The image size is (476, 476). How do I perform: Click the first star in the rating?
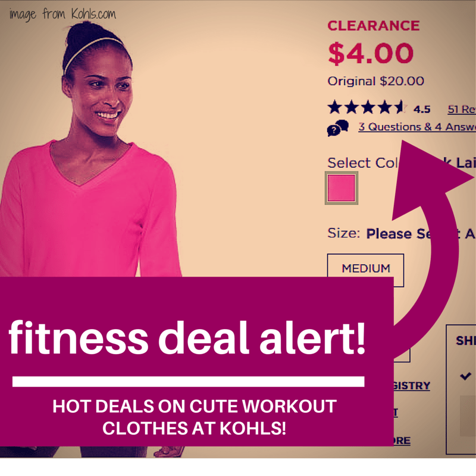(335, 107)
